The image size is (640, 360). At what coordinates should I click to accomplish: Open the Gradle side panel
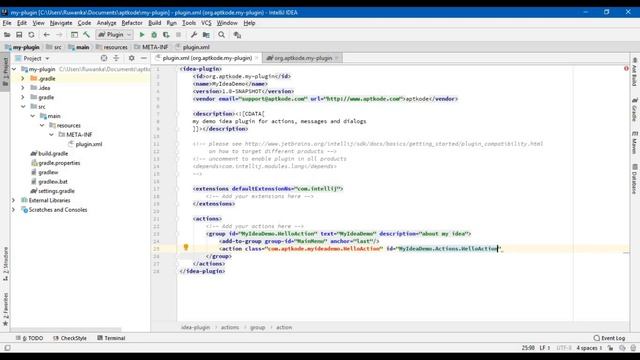[634, 109]
